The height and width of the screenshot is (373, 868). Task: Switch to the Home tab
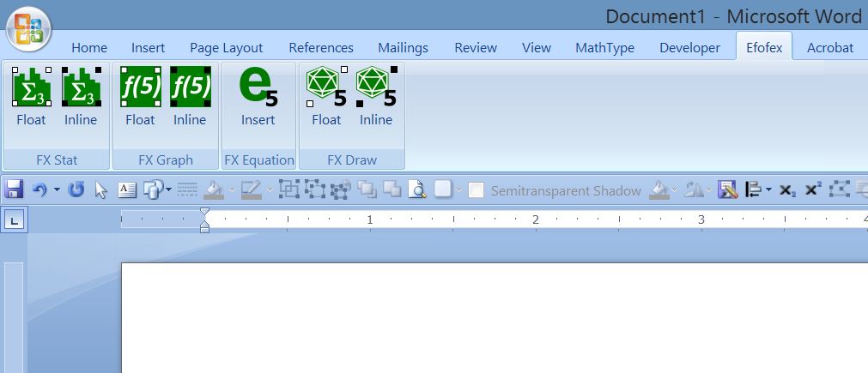pos(89,48)
